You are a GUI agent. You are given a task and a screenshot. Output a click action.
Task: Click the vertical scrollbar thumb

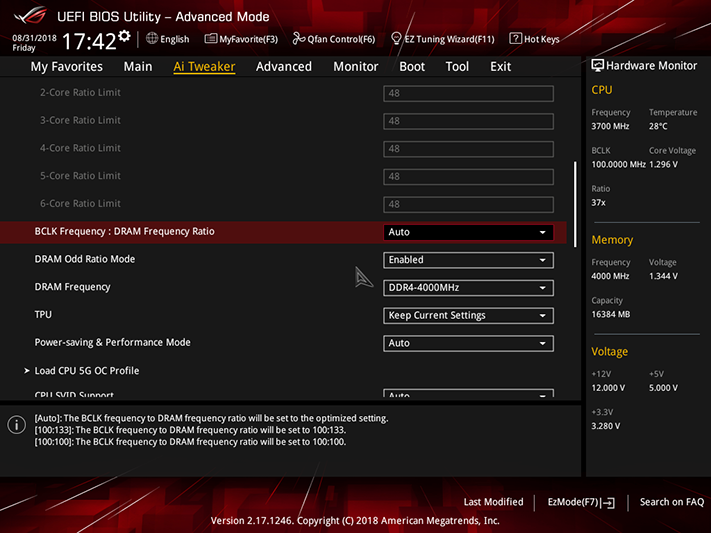pos(575,204)
